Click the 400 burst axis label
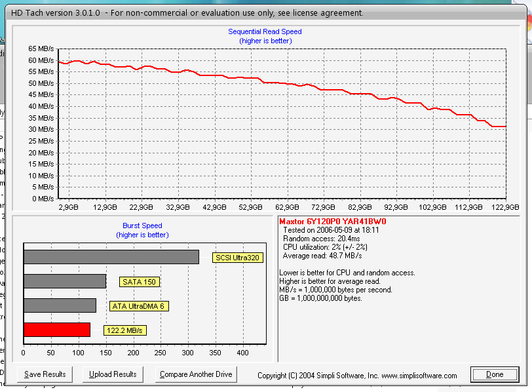Viewport: 532px width, 392px height. click(x=242, y=353)
